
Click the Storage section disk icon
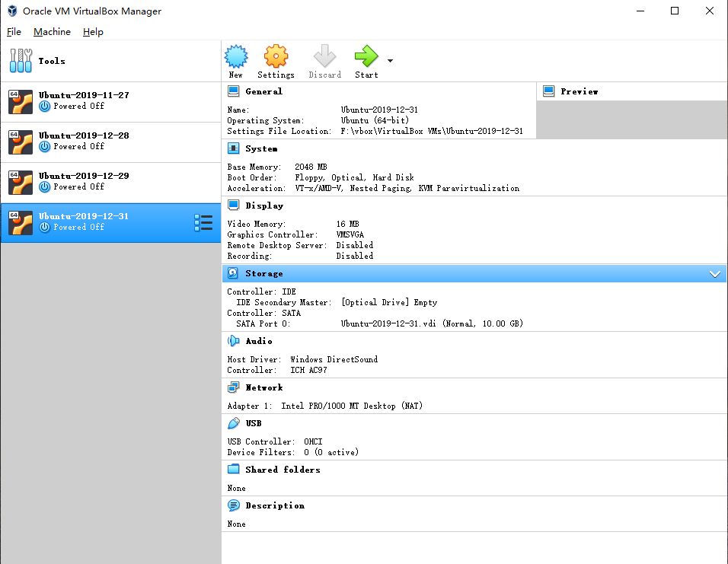click(233, 273)
